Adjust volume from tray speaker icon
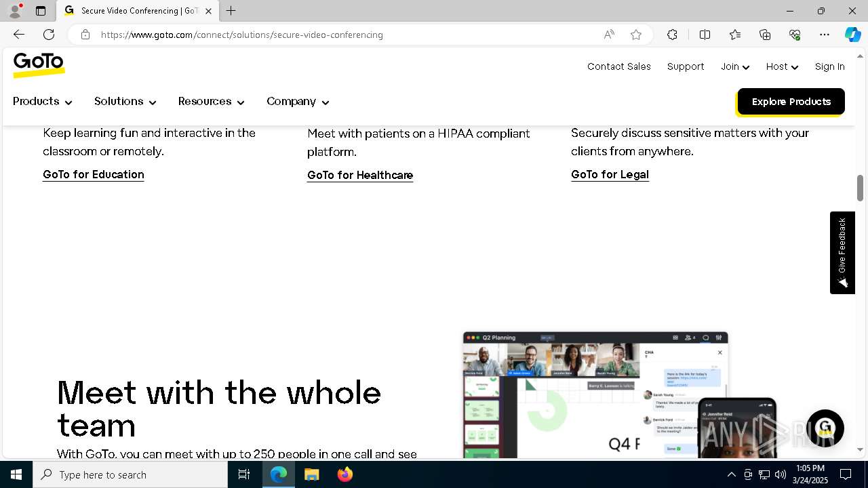 pos(781,474)
